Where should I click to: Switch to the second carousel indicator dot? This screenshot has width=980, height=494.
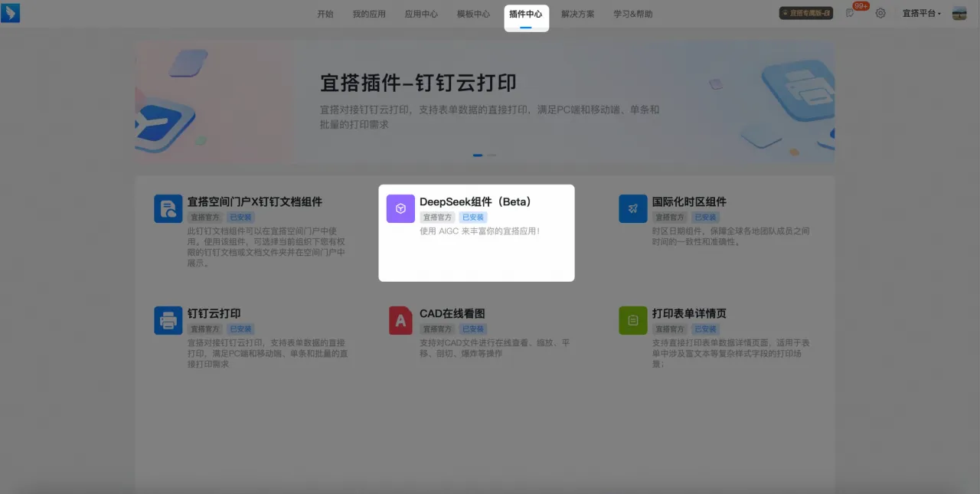492,155
